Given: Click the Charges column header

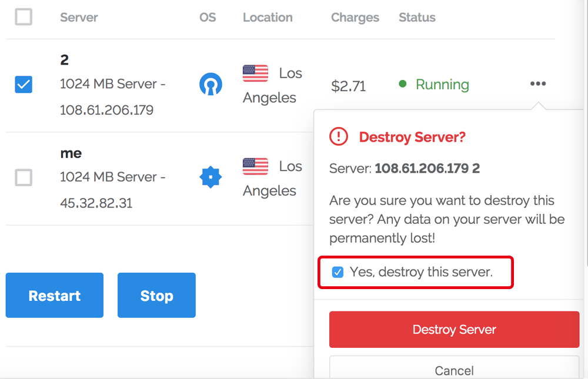Looking at the screenshot, I should tap(355, 18).
